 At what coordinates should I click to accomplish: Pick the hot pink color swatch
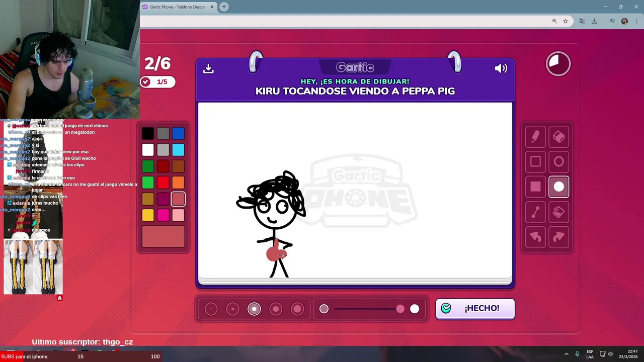tap(163, 215)
